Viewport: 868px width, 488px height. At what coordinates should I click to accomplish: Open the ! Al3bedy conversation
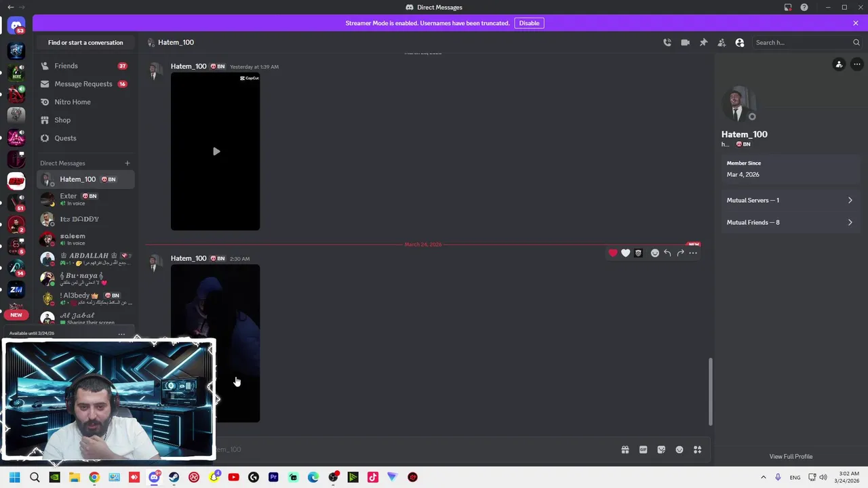pyautogui.click(x=85, y=298)
